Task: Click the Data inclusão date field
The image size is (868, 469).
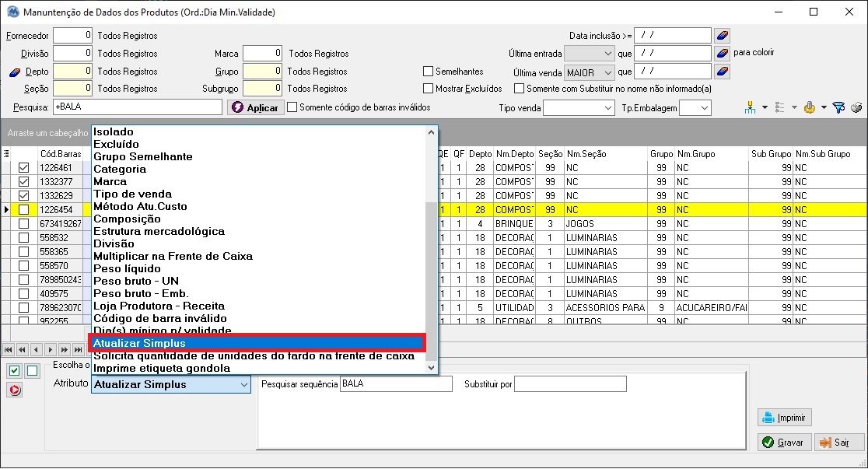Action: click(673, 36)
